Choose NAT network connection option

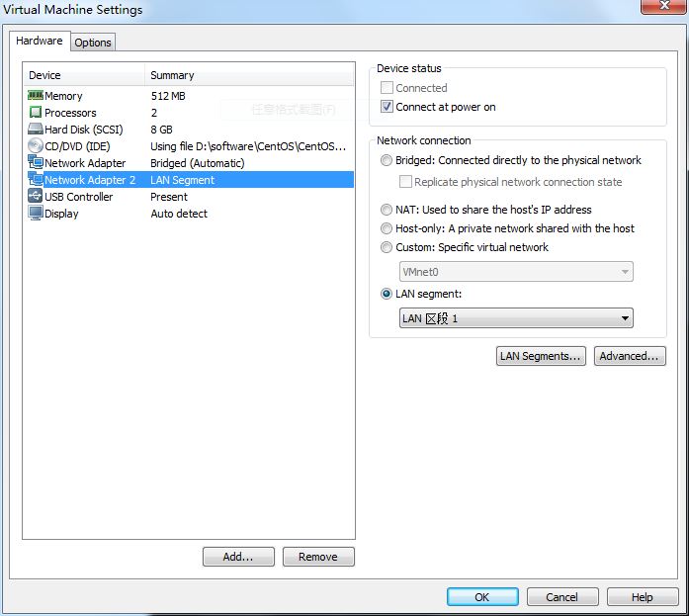[x=387, y=210]
